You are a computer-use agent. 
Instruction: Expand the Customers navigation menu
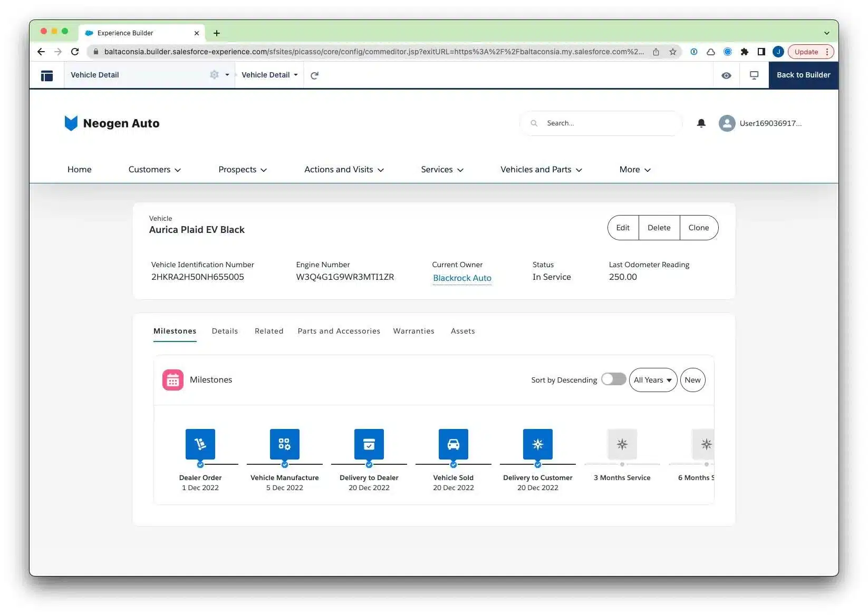(155, 170)
